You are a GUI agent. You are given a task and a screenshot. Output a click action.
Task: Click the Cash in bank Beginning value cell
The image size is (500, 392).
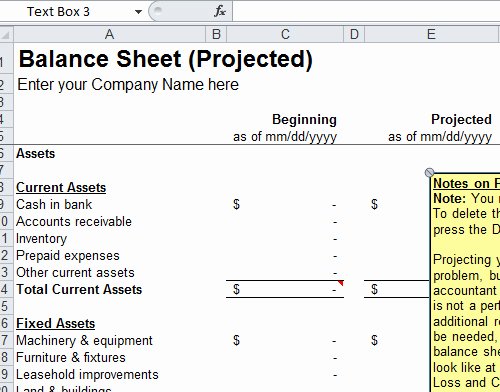[x=285, y=205]
